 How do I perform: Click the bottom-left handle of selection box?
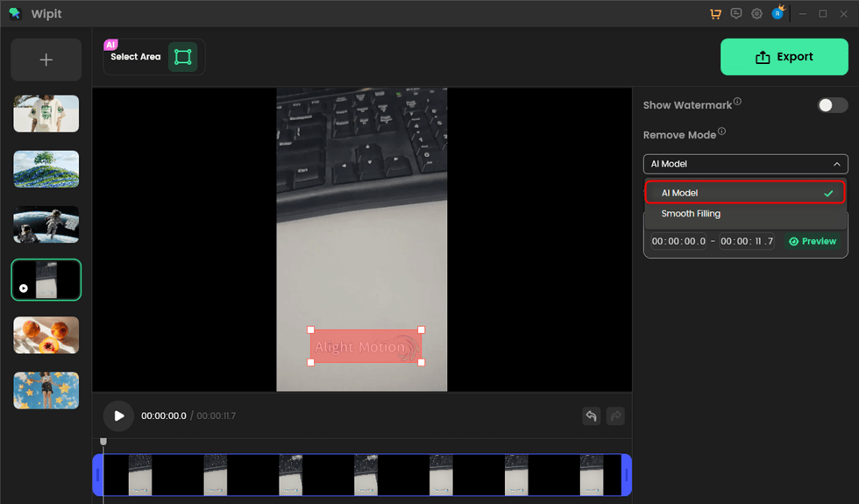[310, 362]
